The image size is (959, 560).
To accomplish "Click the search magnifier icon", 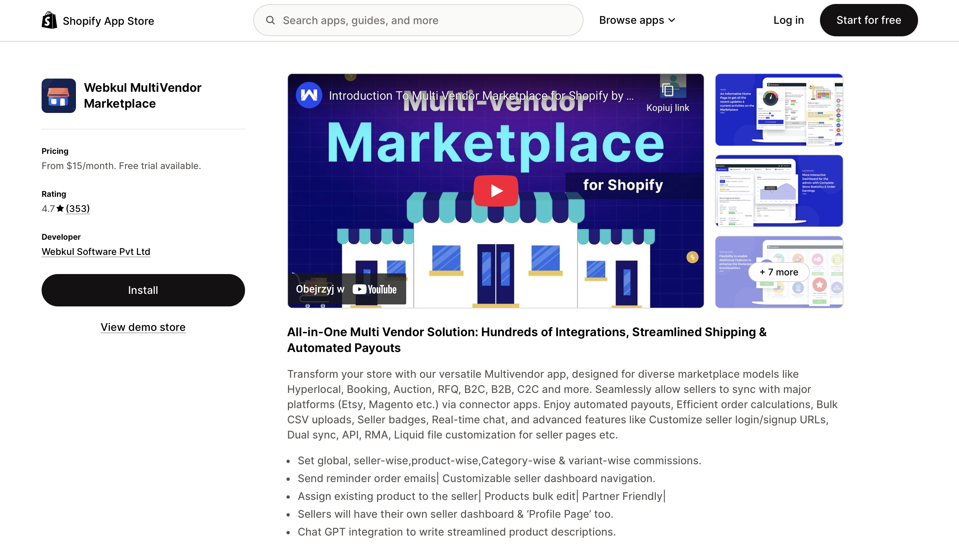I will 270,20.
